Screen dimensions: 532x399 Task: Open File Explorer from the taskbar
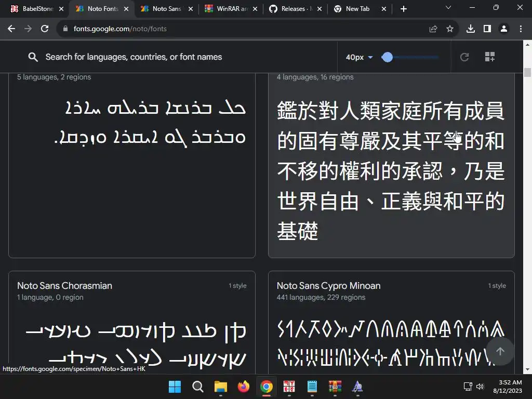(220, 387)
